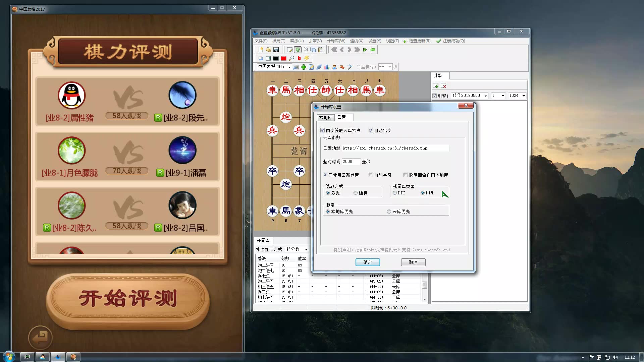Select DTM endgame type
644x362 pixels.
[x=423, y=193]
